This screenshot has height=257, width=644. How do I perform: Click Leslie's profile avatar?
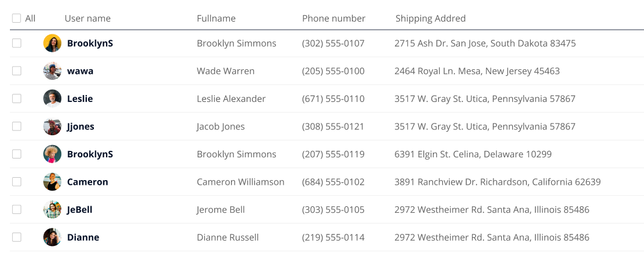click(x=52, y=98)
